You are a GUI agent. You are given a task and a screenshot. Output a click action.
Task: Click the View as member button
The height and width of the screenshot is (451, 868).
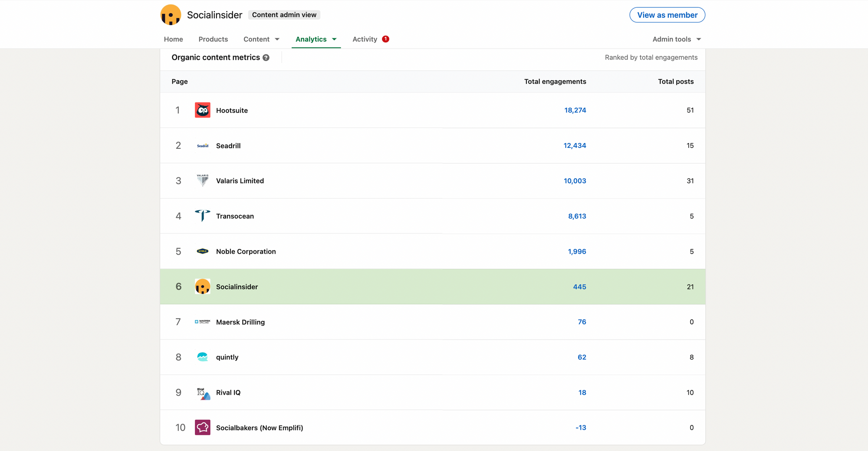[667, 15]
